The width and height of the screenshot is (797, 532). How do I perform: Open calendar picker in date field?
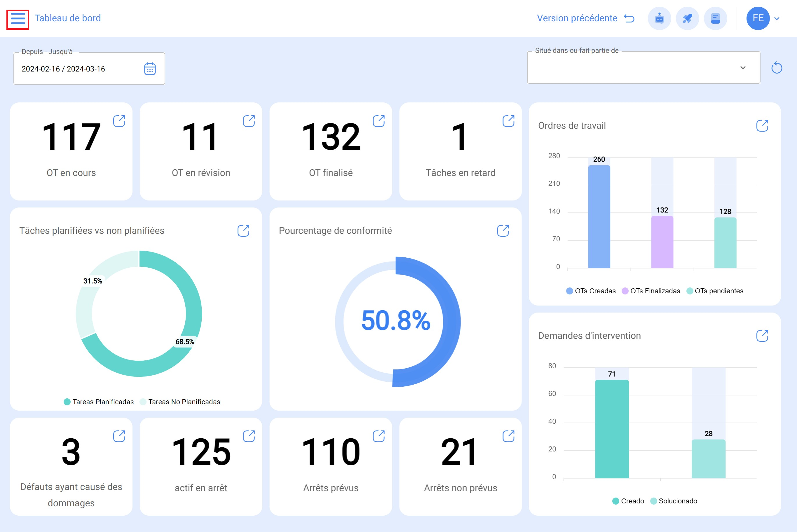[x=150, y=69]
